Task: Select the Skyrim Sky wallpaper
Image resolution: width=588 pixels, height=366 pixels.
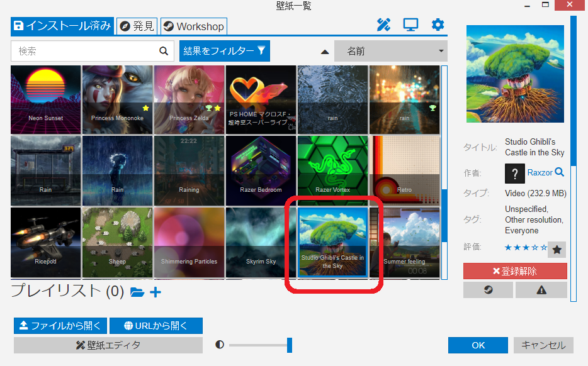Action: point(261,242)
